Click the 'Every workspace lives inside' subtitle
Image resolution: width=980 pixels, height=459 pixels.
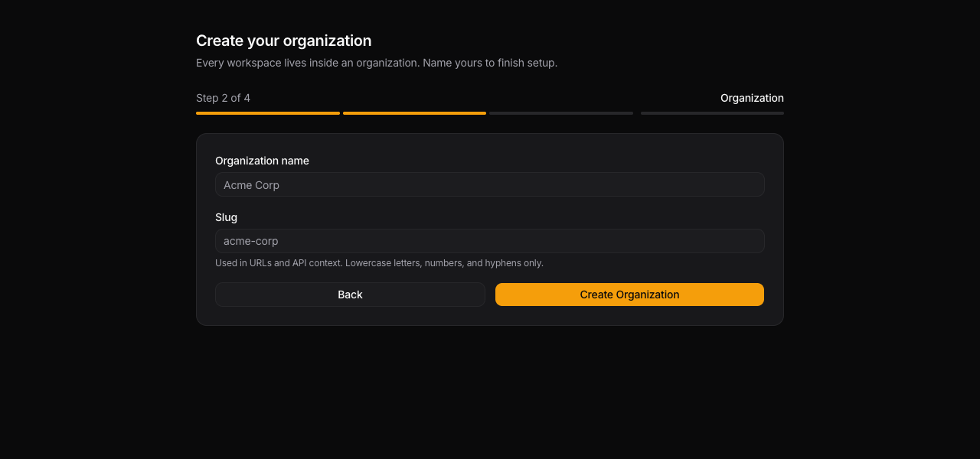[377, 63]
